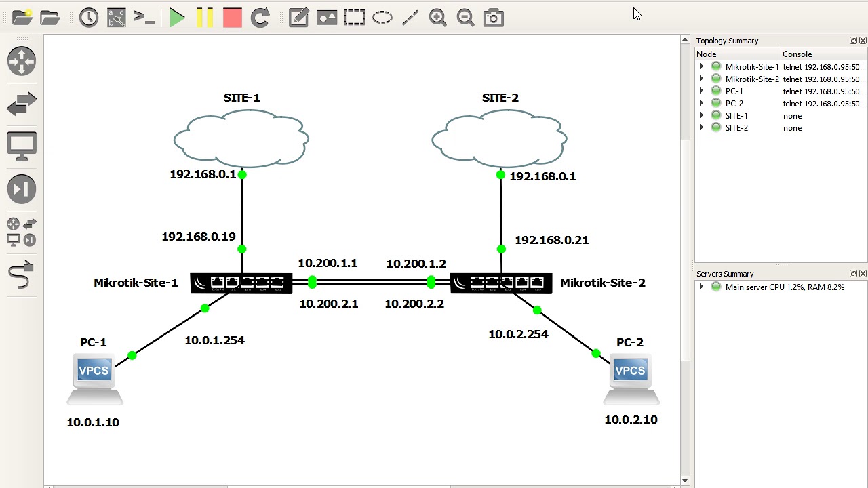Select SITE-2 row in topology list
Screen dimensions: 868x488
pyautogui.click(x=781, y=128)
